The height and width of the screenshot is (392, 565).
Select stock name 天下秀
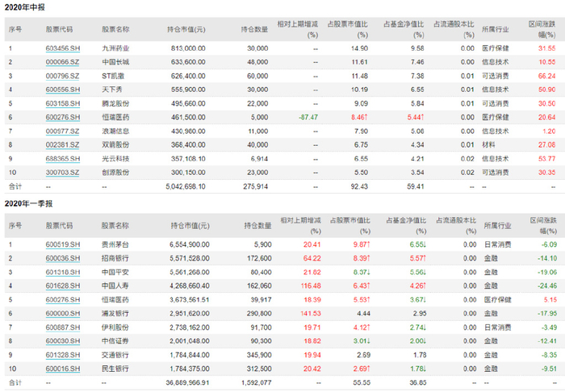click(x=111, y=90)
